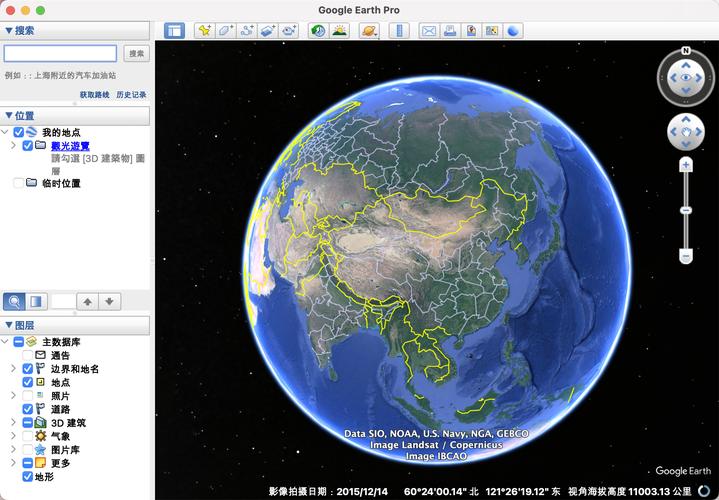The image size is (719, 500).
Task: Select 临时位置 folder item
Action: tap(61, 183)
